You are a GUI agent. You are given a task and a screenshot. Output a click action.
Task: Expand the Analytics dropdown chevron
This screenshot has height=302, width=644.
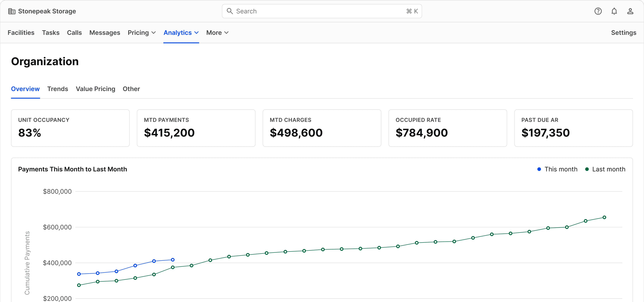(196, 33)
